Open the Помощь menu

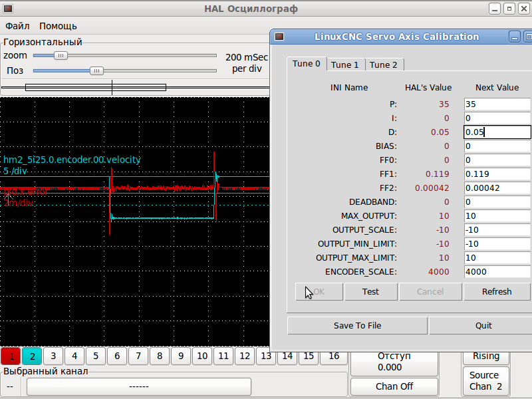point(58,26)
